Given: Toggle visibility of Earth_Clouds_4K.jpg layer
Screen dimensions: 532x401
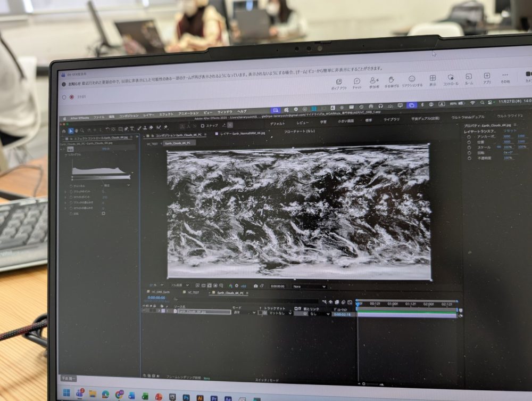Looking at the screenshot, I should pos(144,312).
